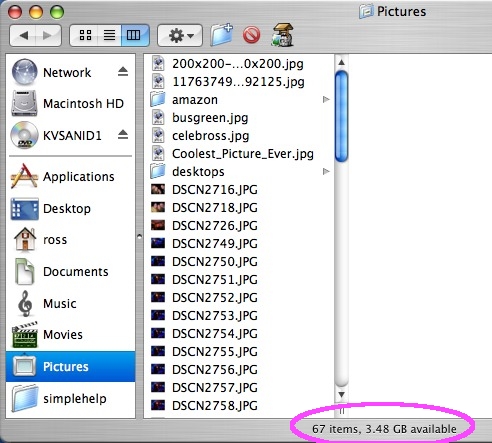The width and height of the screenshot is (492, 443).
Task: Click the sidebar divider grip dot
Action: point(139,236)
